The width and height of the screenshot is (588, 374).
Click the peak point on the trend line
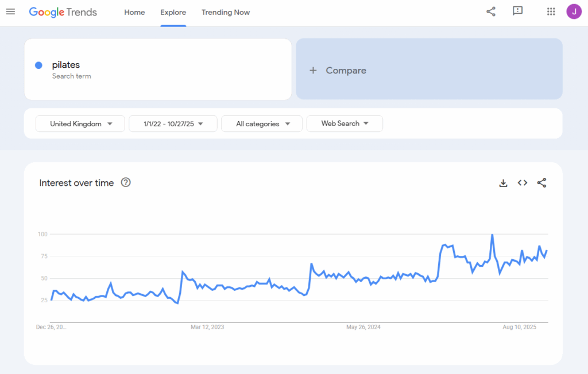pyautogui.click(x=493, y=234)
